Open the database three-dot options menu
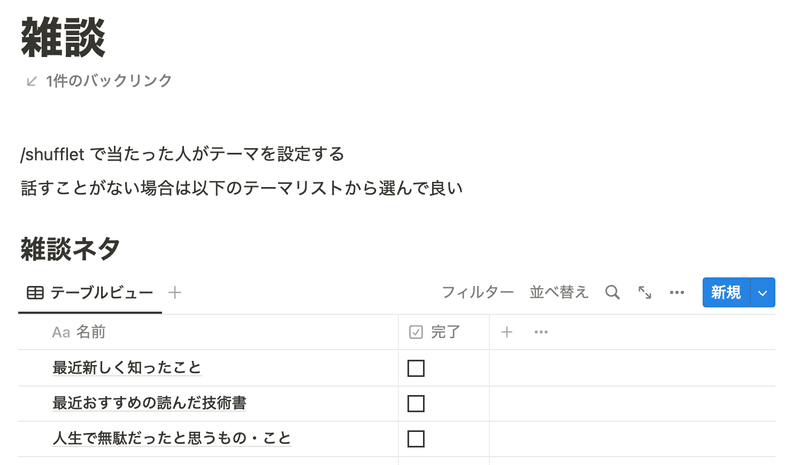 tap(677, 292)
